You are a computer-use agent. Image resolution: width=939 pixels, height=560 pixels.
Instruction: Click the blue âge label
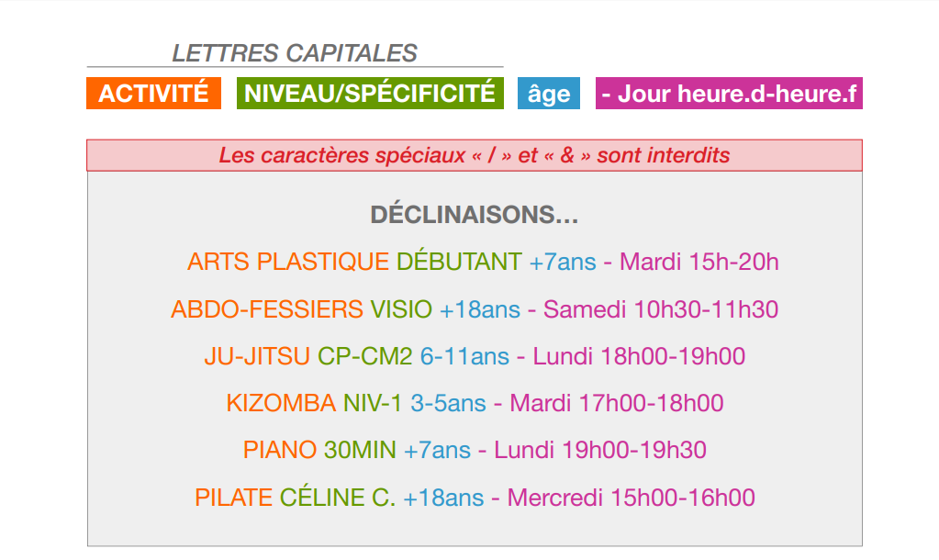coord(549,94)
